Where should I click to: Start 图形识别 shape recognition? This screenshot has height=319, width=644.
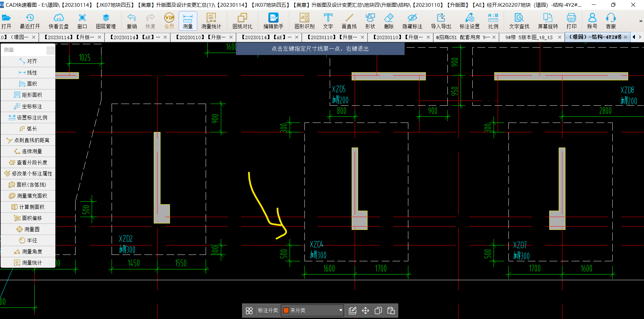coord(304,21)
